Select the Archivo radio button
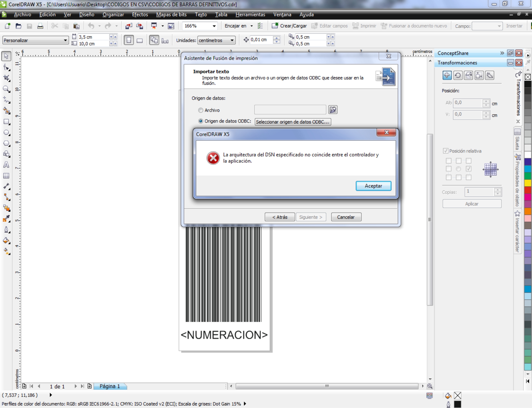Screen dimensions: 532x408 (201, 110)
